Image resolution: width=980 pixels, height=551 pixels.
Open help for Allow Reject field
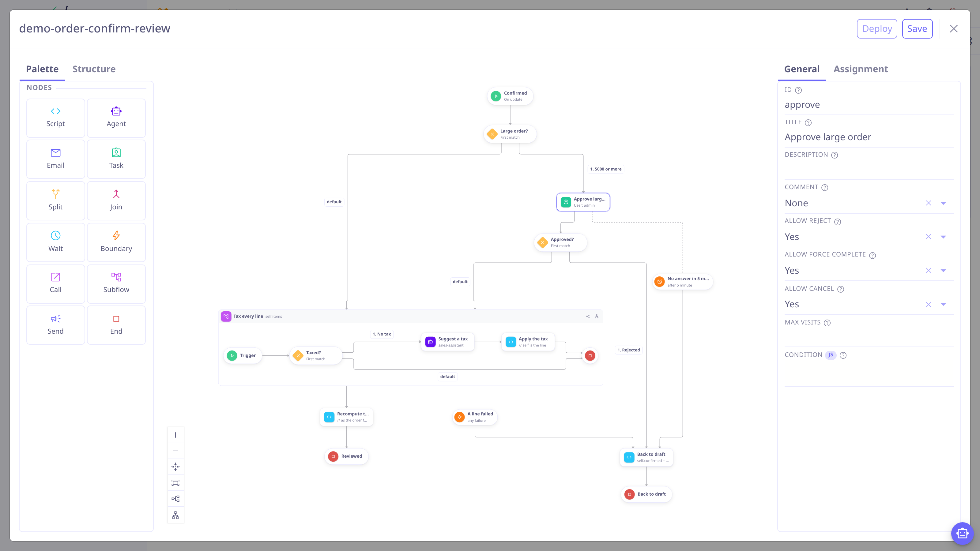click(837, 221)
